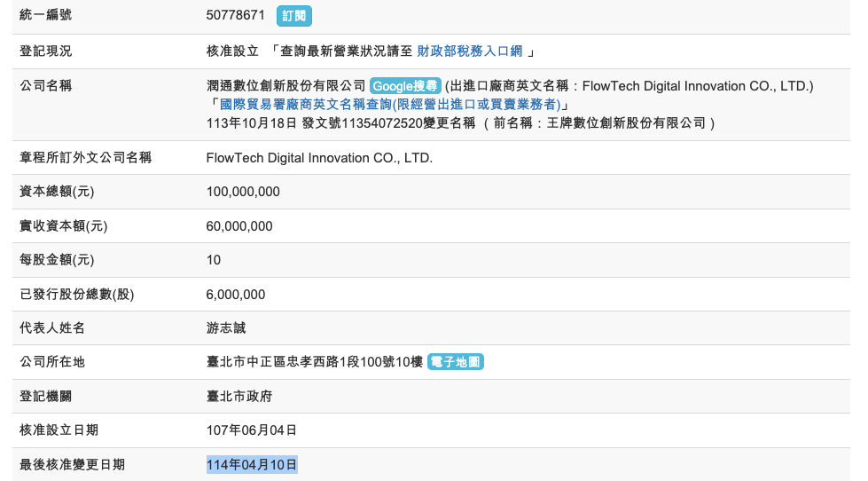The image size is (868, 481).
Task: Click address 臺北市中正區忠孝西路1段100號10樓
Action: [x=315, y=362]
